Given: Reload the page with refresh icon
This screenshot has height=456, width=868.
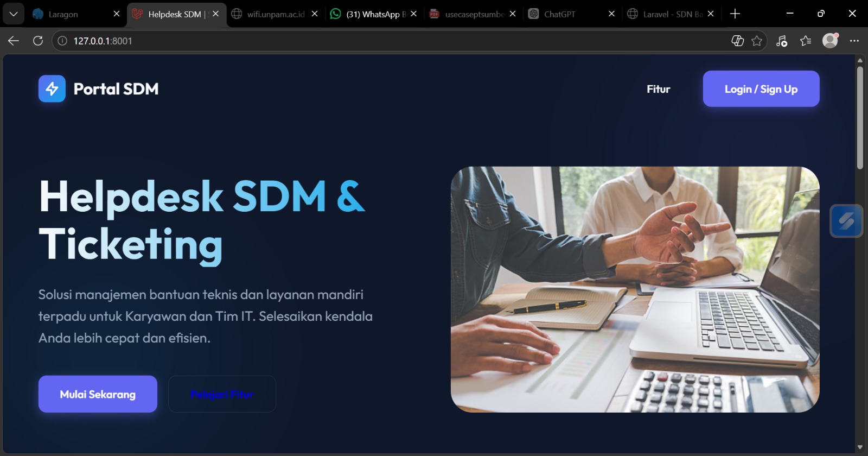Looking at the screenshot, I should coord(38,41).
